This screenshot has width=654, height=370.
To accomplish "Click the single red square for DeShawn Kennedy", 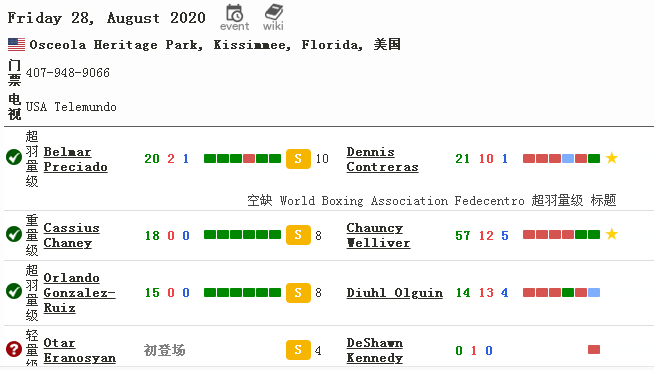I will pos(594,350).
